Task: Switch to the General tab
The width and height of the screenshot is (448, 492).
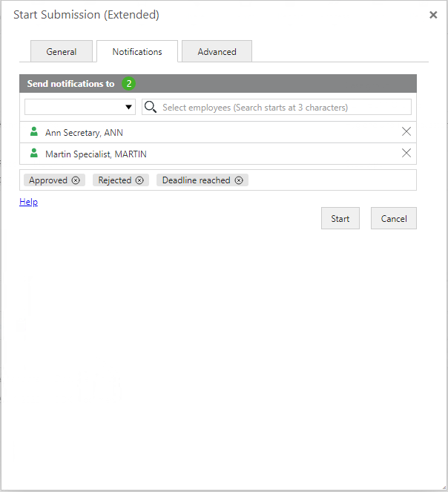Action: 62,52
